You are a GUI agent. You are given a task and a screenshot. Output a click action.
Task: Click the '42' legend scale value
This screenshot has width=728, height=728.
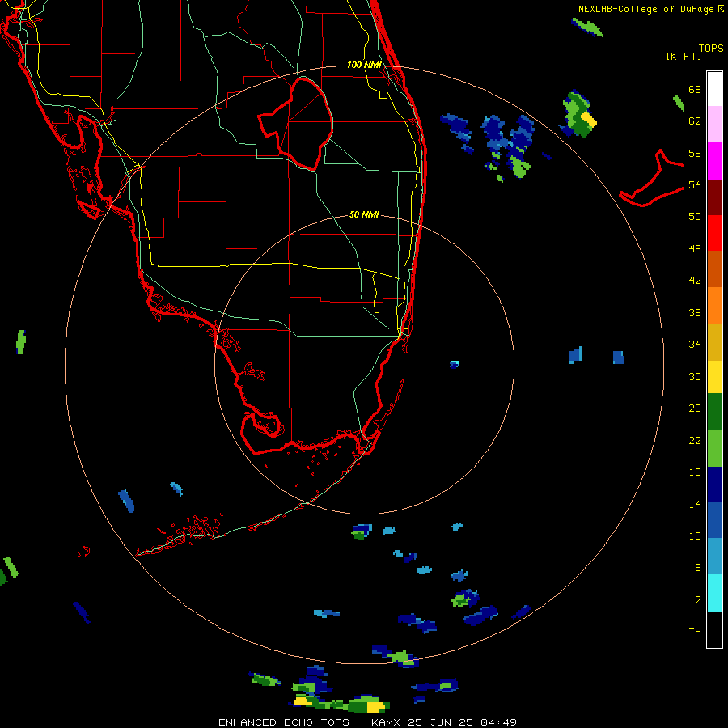(695, 281)
